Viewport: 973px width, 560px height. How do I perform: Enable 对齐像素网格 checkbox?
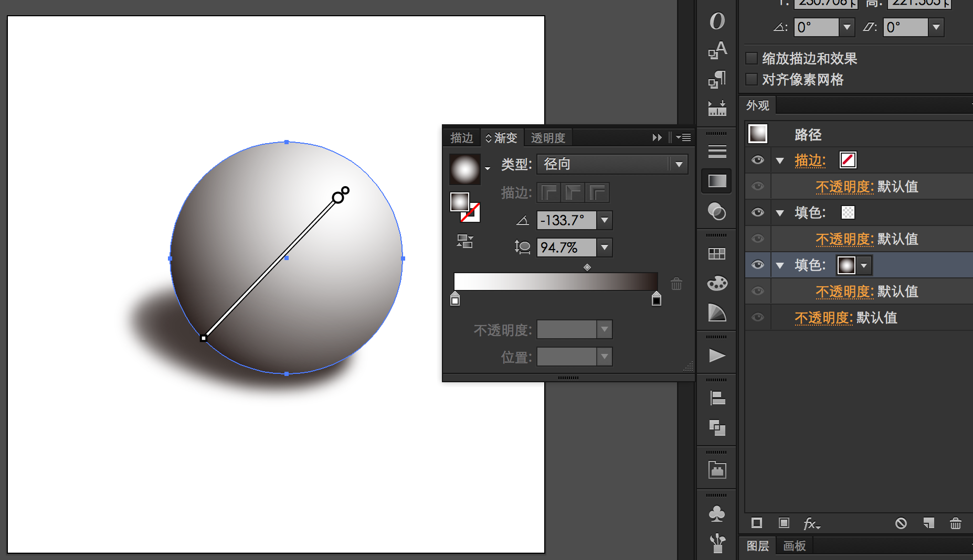click(x=752, y=79)
